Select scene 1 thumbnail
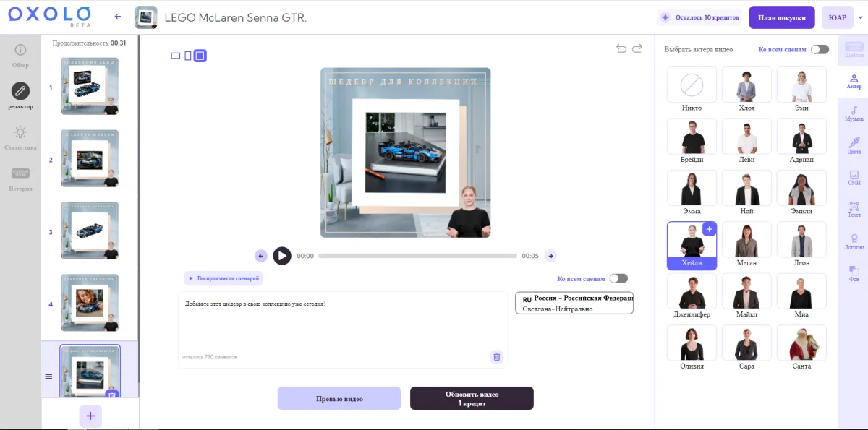The image size is (868, 430). coord(90,86)
